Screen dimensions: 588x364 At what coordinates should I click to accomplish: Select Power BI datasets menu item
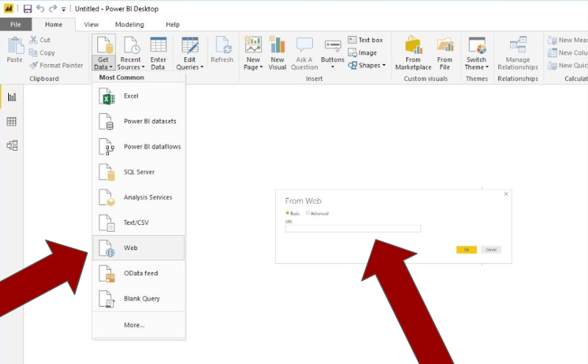[x=139, y=121]
